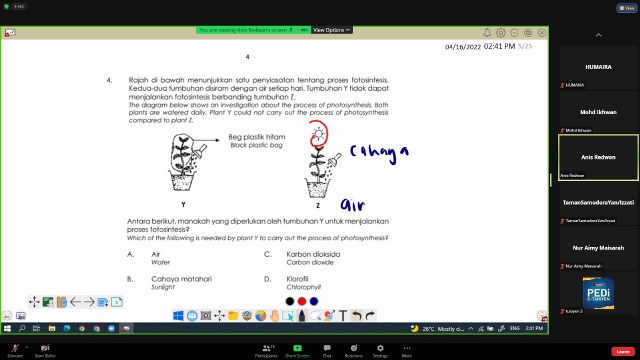Expand audio options arrow beside Unmute

point(27,347)
